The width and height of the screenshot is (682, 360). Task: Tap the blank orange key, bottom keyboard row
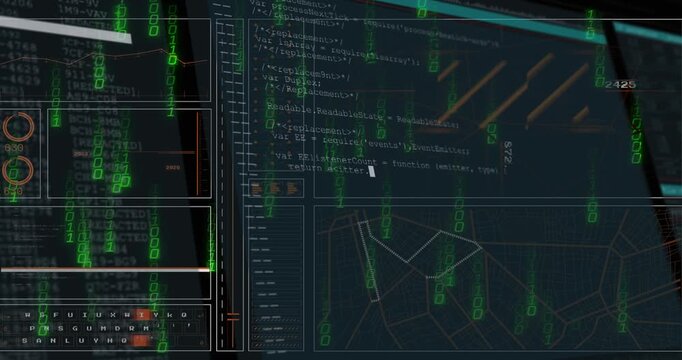(x=140, y=341)
